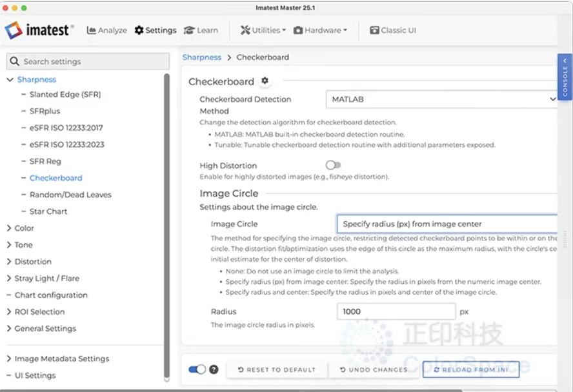Viewport: 573px width, 392px height.
Task: Expand the Distortion section
Action: (9, 262)
